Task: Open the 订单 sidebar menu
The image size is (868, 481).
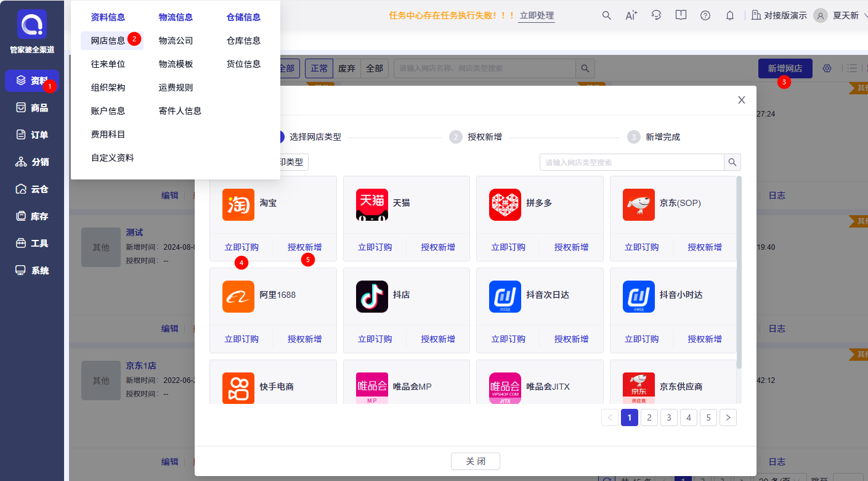Action: pos(32,135)
